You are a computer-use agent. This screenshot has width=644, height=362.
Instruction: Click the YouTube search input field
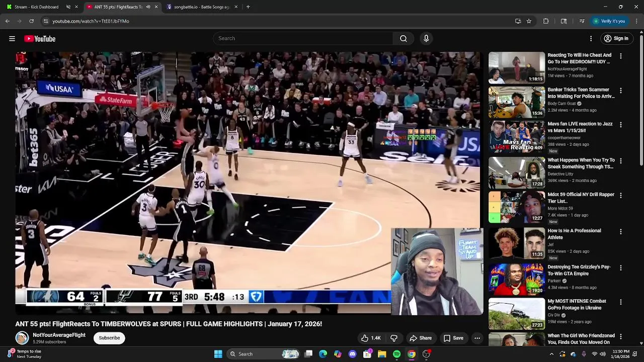coord(303,39)
